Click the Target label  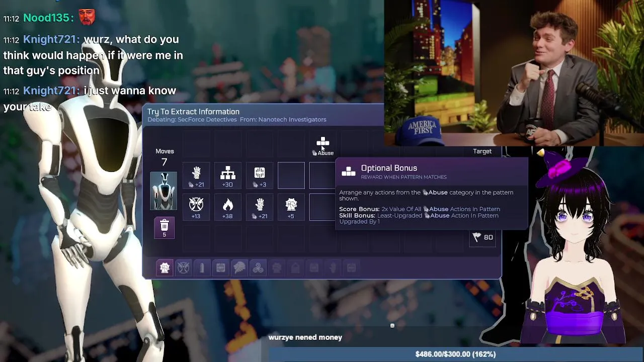(482, 151)
